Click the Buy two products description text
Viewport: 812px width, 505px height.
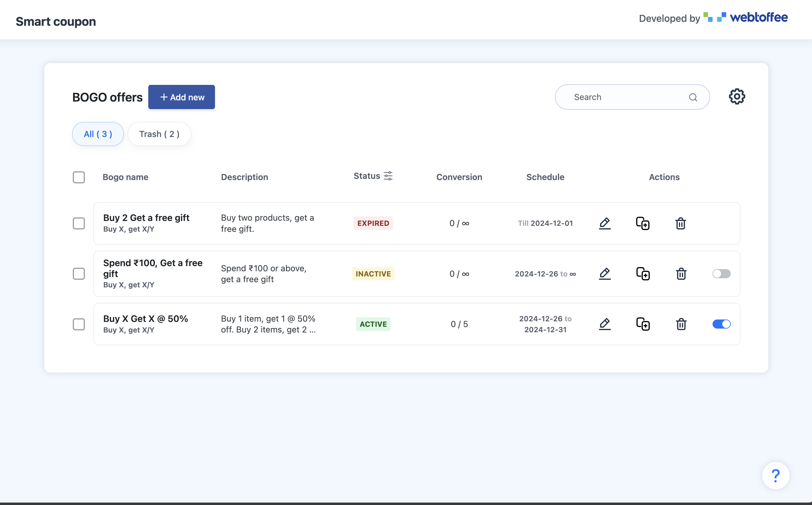tap(267, 223)
